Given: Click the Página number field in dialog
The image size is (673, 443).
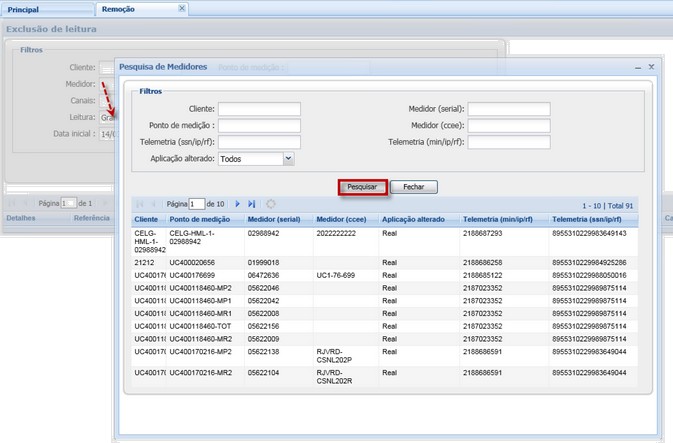Looking at the screenshot, I should (x=197, y=204).
